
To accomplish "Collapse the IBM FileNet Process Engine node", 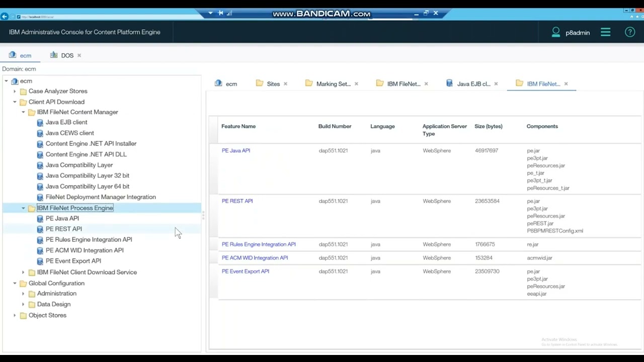I will coord(23,208).
